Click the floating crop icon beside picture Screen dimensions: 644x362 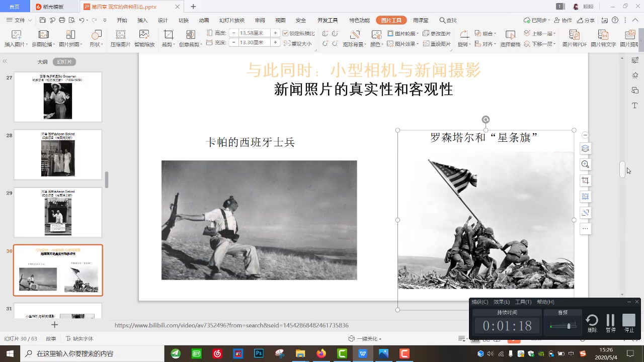[585, 180]
